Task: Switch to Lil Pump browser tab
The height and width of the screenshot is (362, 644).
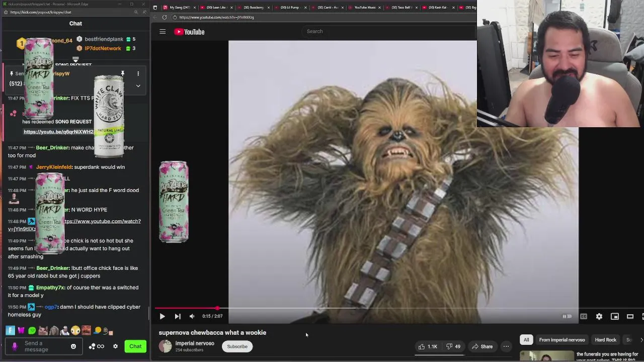Action: [x=290, y=8]
